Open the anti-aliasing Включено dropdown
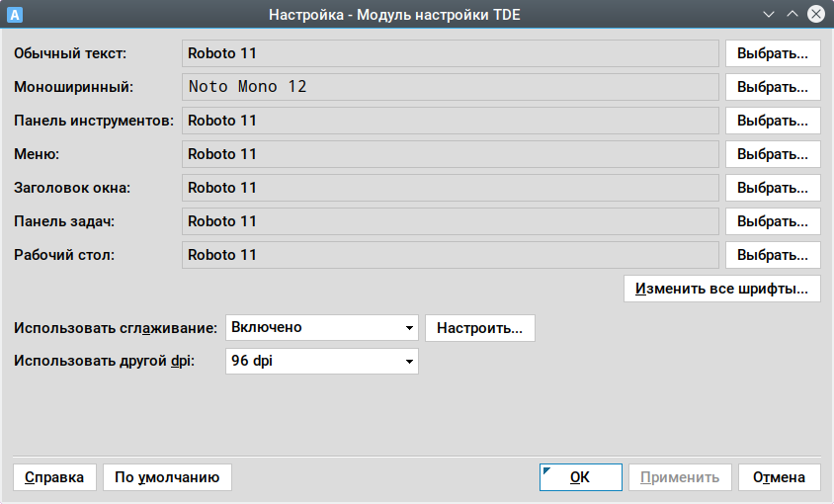This screenshot has width=834, height=504. pyautogui.click(x=322, y=327)
